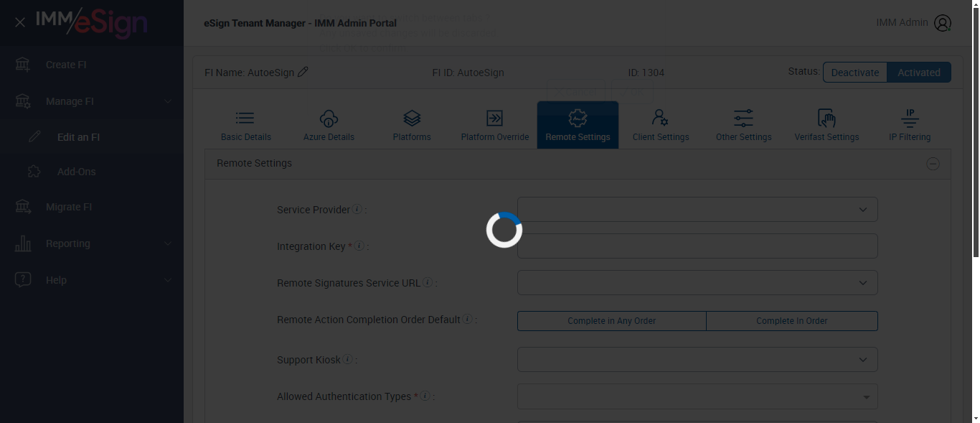Click the Verifast Settings hand icon
This screenshot has height=423, width=980.
[x=826, y=118]
